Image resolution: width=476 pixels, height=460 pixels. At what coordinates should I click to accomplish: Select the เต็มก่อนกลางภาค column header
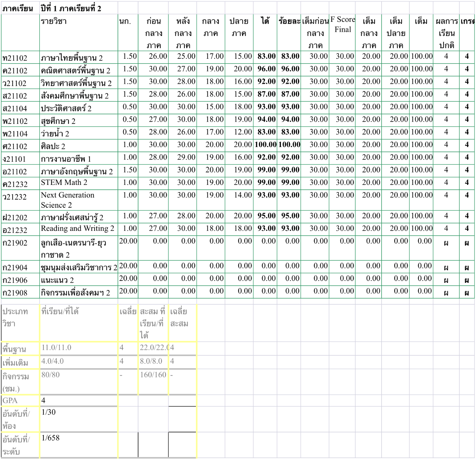coord(315,32)
